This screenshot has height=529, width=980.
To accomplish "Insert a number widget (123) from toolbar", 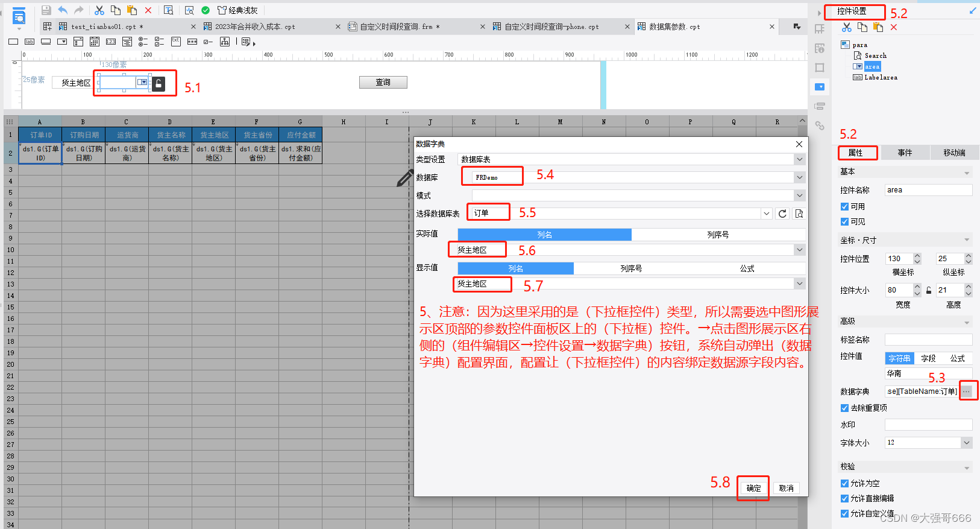I will pos(111,42).
